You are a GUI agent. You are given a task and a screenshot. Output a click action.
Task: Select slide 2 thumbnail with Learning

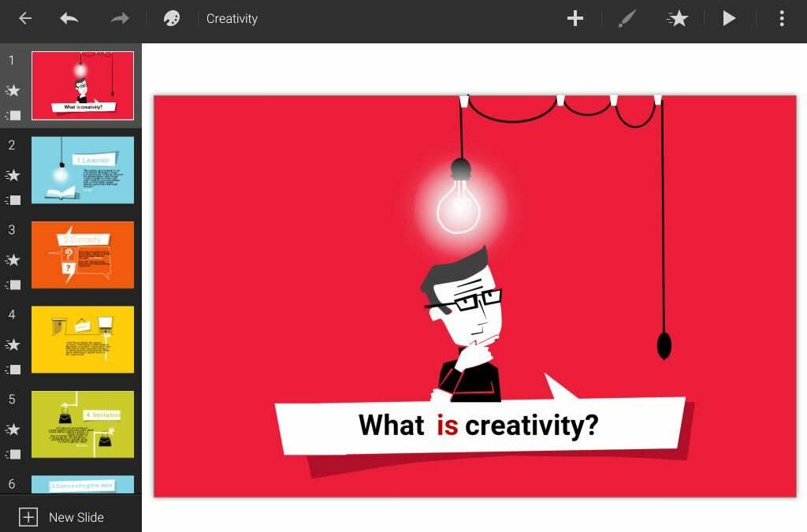point(83,170)
